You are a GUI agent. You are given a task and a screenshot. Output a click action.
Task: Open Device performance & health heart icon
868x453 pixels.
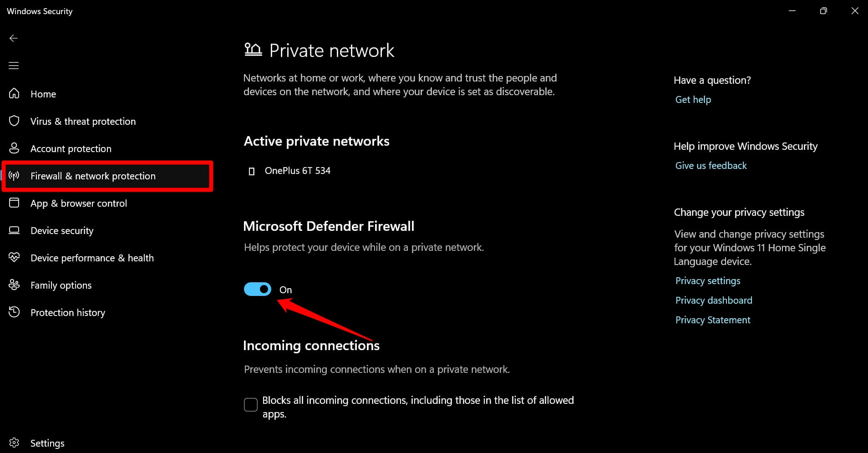(x=14, y=257)
